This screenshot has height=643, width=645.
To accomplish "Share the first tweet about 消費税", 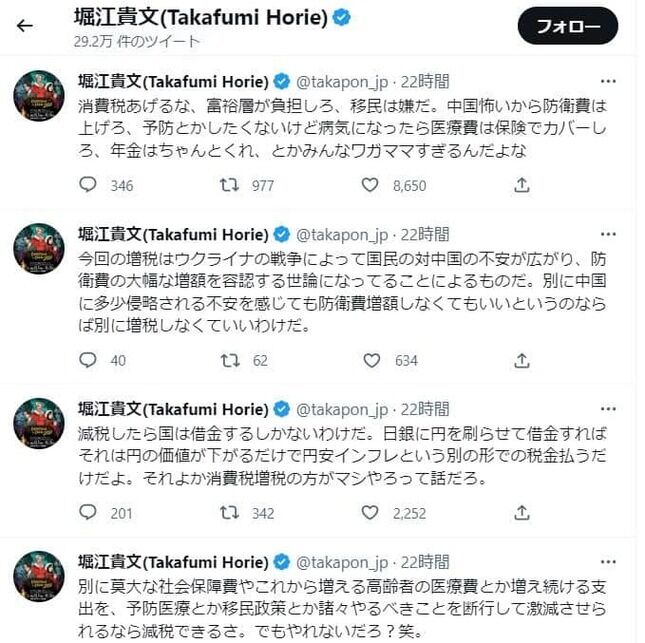I will 522,185.
